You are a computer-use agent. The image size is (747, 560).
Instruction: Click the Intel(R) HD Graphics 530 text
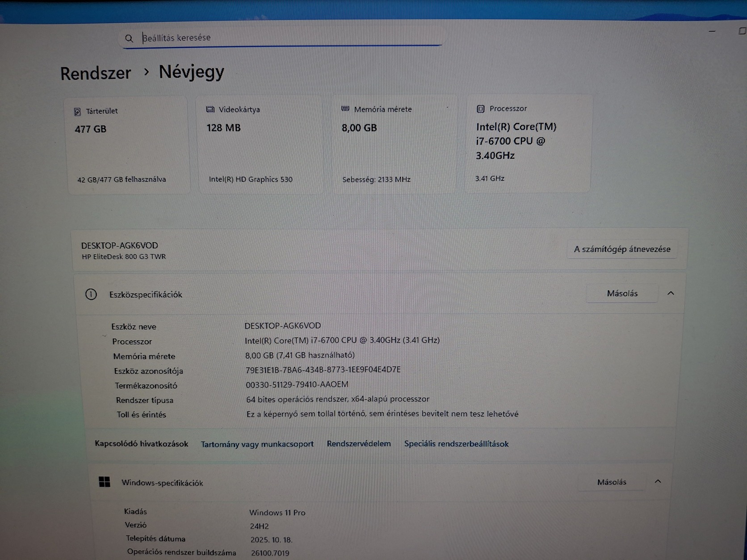click(x=251, y=180)
